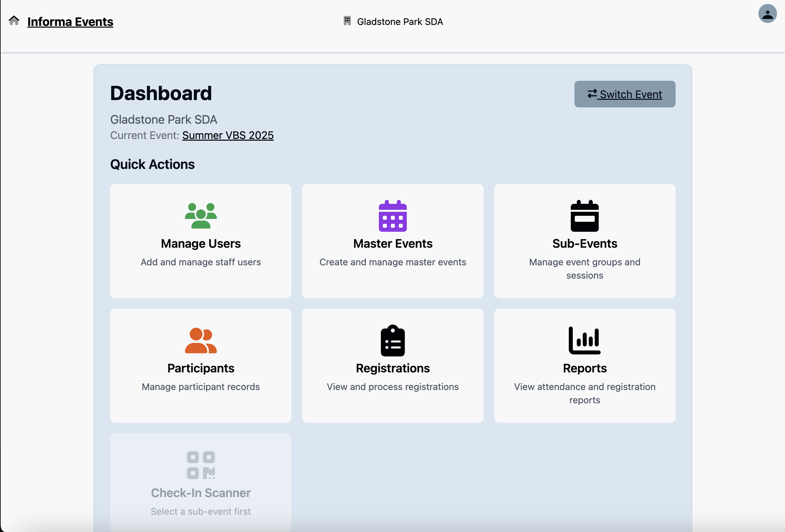Viewport: 785px width, 532px height.
Task: Open Sub-Events card description text
Action: (x=584, y=269)
